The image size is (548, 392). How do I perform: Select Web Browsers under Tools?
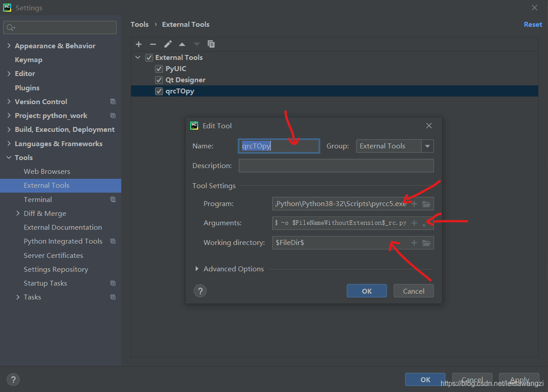[47, 171]
